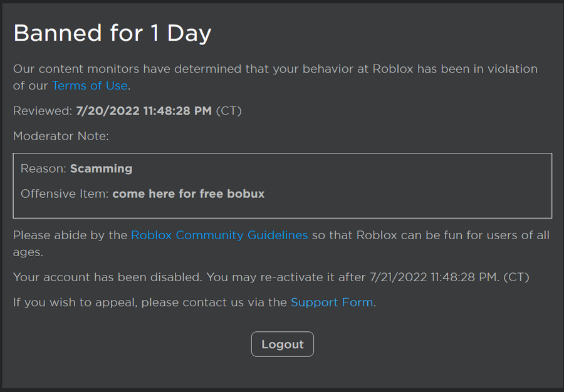Click "(CT)" after the reviewed timestamp

229,111
